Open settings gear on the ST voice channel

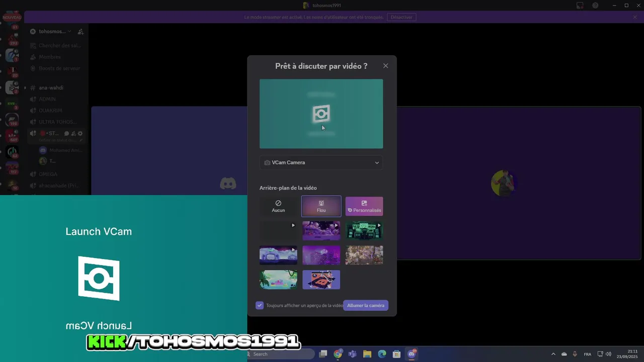pos(80,133)
